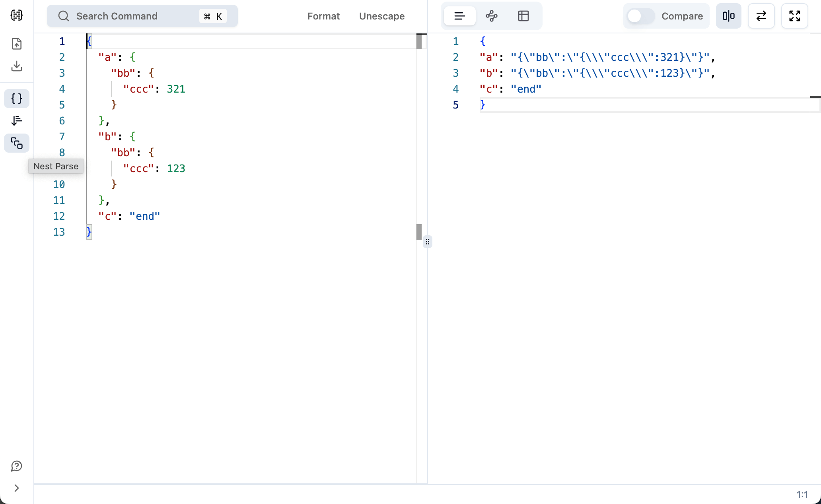Click the draggable panel divider handle
This screenshot has height=504, width=821.
[428, 241]
